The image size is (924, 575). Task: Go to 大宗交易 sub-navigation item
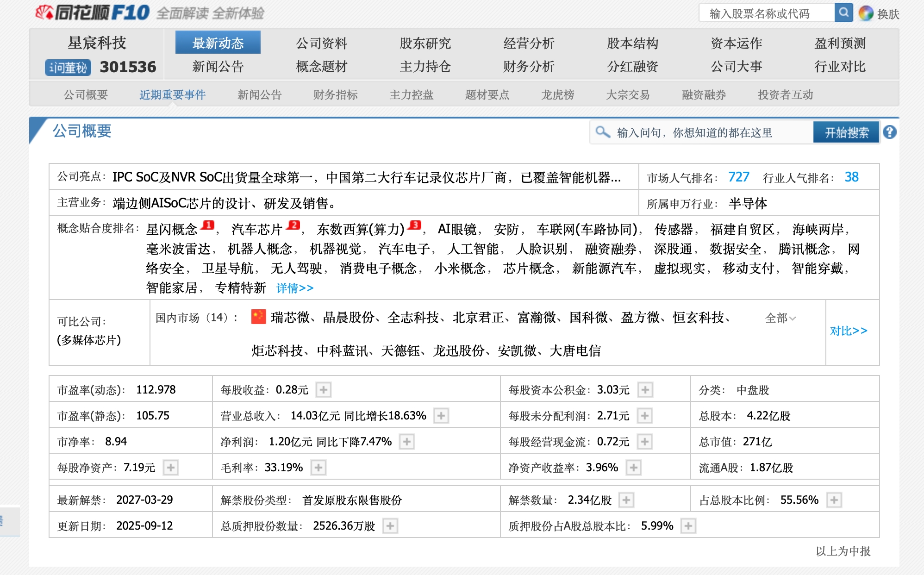(628, 95)
